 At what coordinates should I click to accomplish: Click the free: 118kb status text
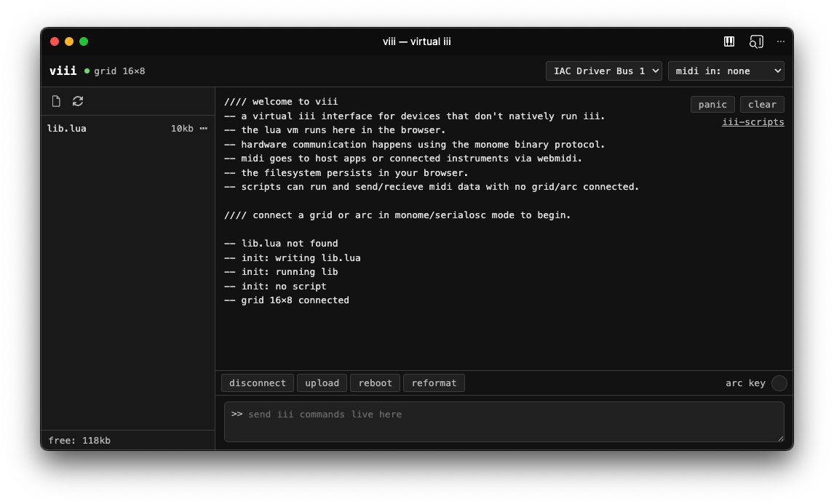pos(79,440)
